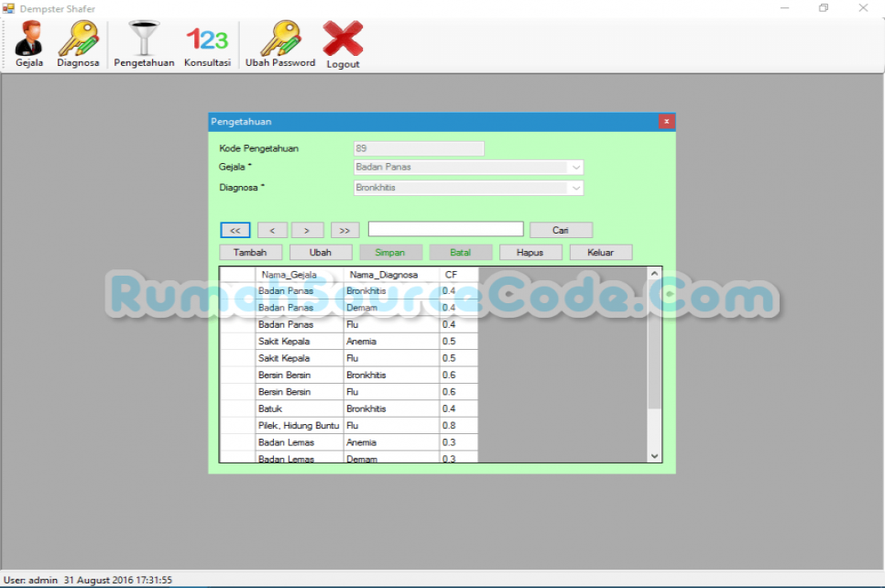The image size is (885, 588).
Task: Jump to last record with >> button
Action: (344, 230)
